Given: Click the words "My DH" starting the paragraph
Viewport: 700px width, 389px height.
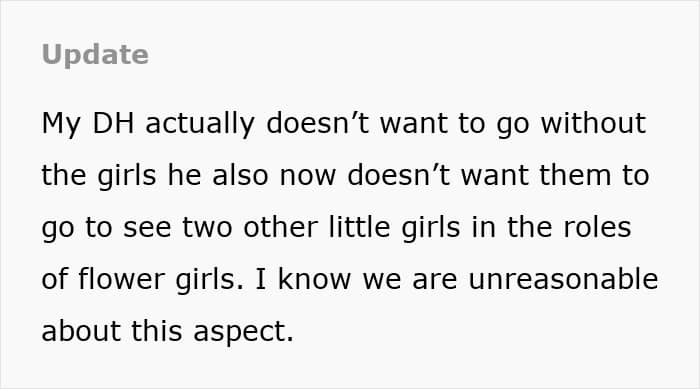Looking at the screenshot, I should [88, 125].
